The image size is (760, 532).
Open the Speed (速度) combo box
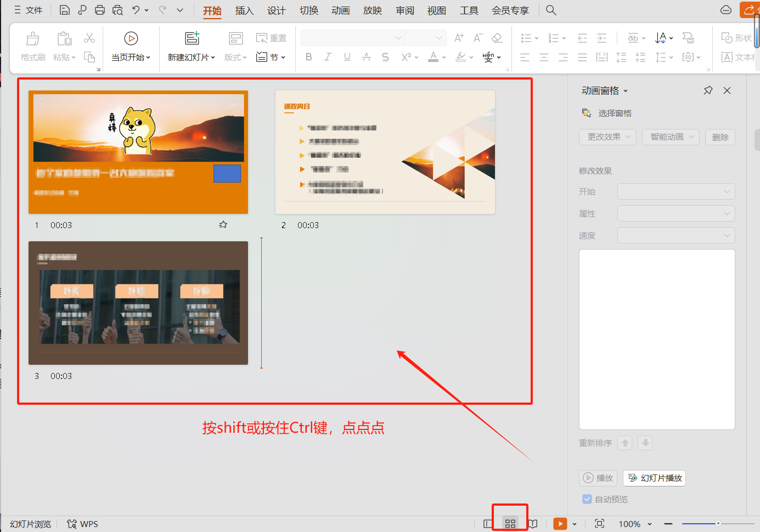click(x=676, y=235)
